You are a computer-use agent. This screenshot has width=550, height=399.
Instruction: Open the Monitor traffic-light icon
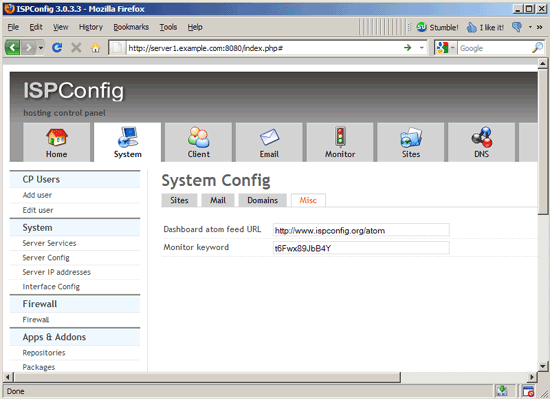(x=340, y=137)
